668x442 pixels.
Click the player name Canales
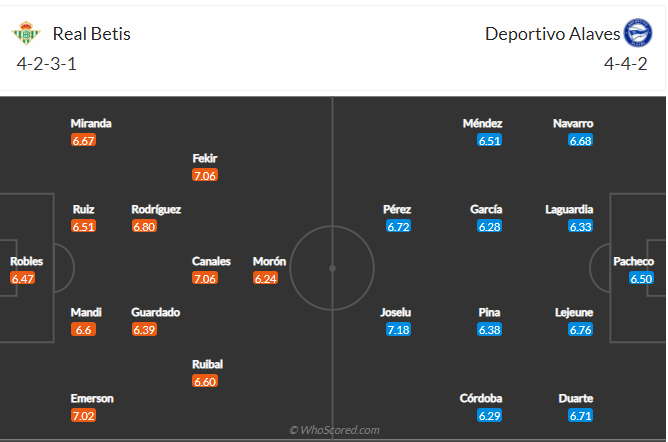point(211,261)
